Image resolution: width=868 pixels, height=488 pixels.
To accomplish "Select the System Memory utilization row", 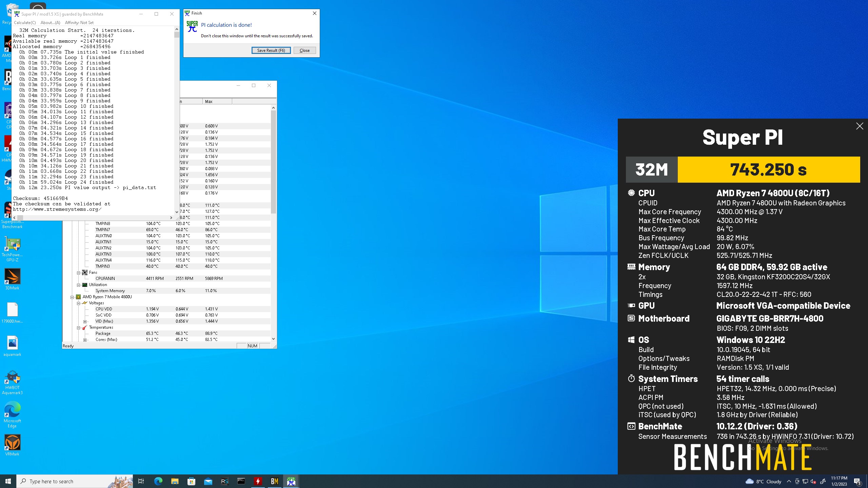I will [166, 291].
